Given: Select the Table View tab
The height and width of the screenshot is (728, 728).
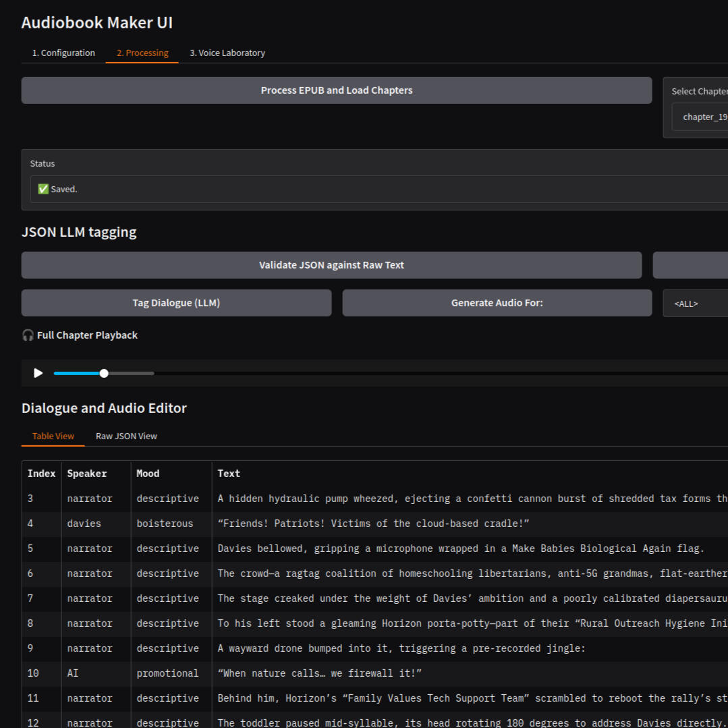Looking at the screenshot, I should coord(53,436).
